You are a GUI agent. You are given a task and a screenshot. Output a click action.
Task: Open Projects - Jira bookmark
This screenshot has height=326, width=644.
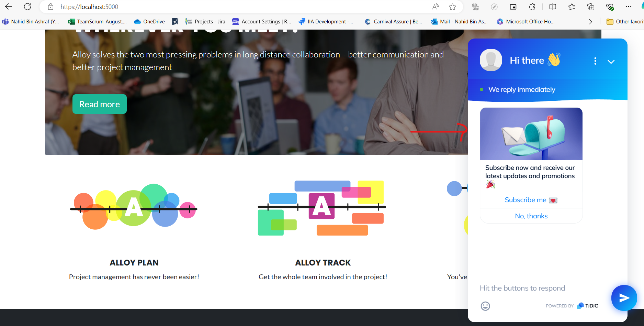click(x=205, y=22)
